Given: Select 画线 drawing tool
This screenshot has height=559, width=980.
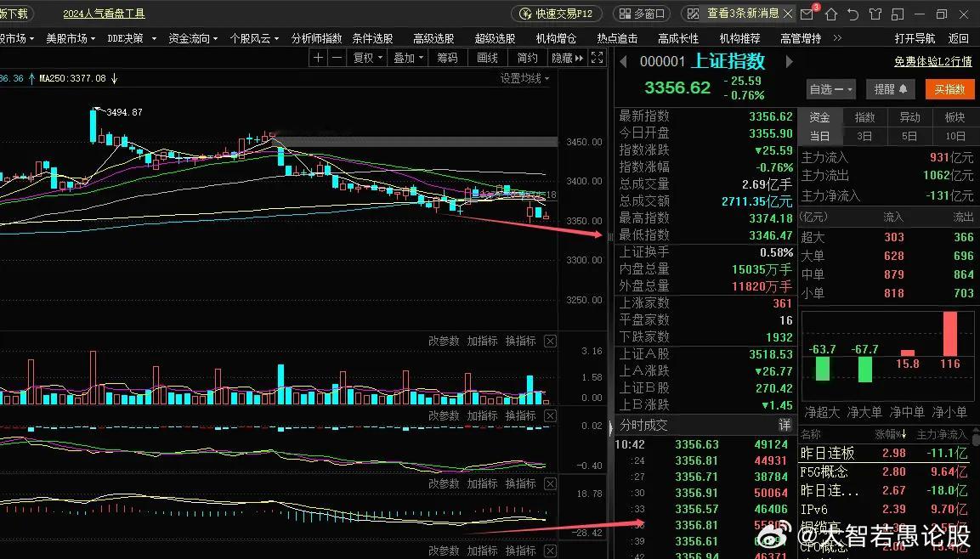Looking at the screenshot, I should coord(488,58).
